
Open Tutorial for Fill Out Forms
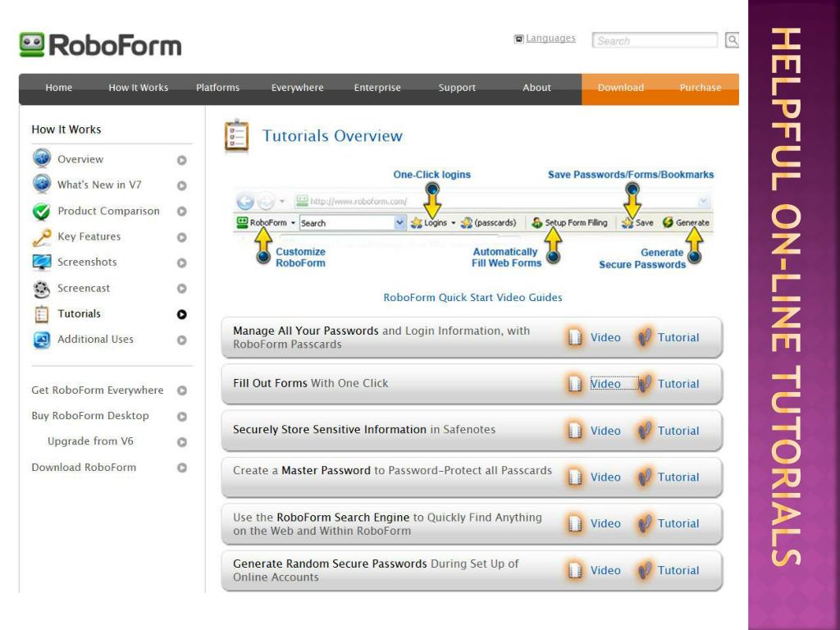coord(678,384)
